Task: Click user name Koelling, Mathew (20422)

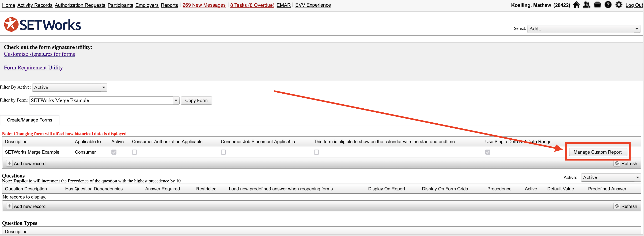Action: pyautogui.click(x=540, y=5)
